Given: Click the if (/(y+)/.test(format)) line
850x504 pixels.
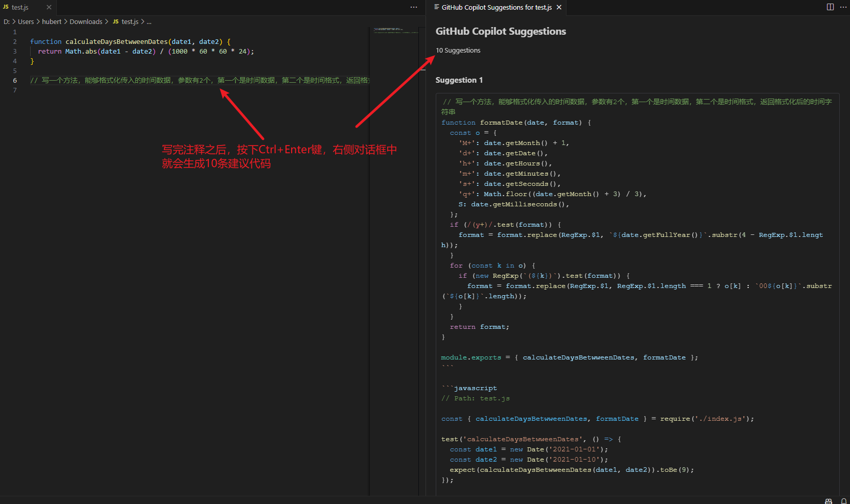Looking at the screenshot, I should point(506,225).
